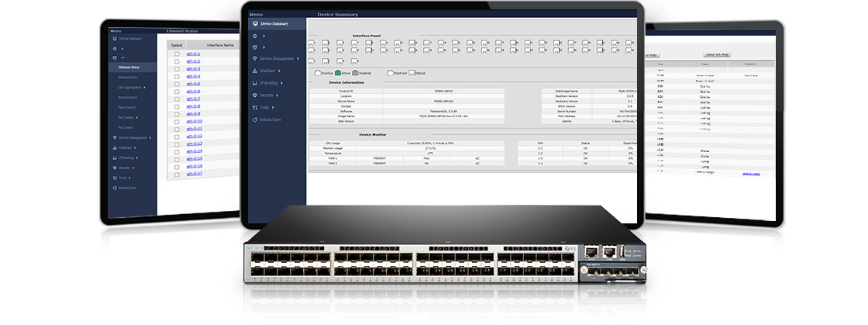Click the Electrical port type legend icon
The height and width of the screenshot is (325, 868).
(x=390, y=73)
